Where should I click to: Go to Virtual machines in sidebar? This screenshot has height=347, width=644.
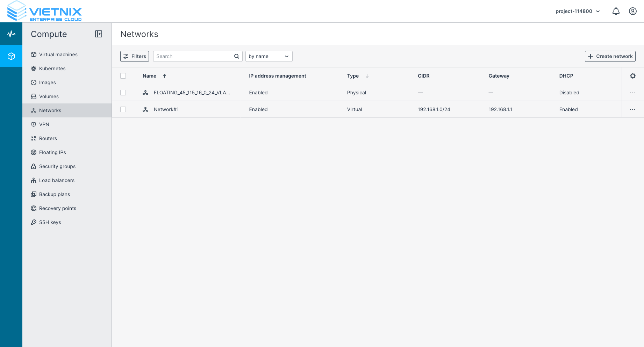click(x=58, y=55)
